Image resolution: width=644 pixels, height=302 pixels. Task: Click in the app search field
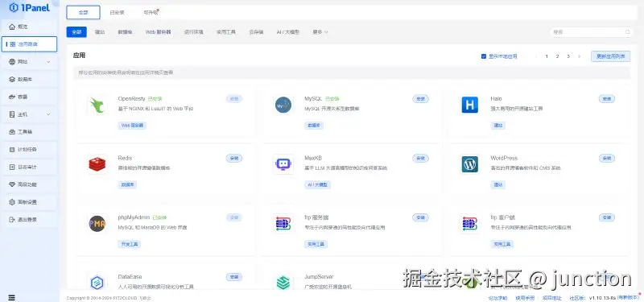[x=592, y=31]
